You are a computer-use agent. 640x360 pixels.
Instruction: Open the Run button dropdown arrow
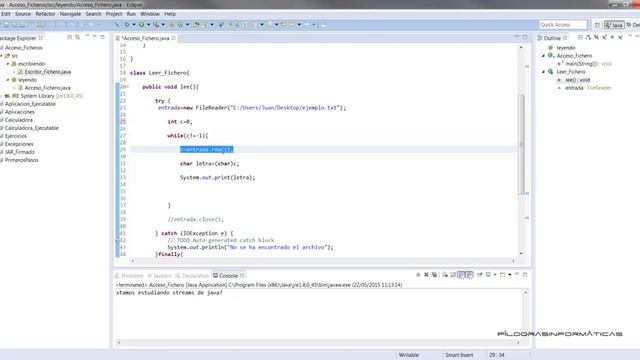coord(148,24)
